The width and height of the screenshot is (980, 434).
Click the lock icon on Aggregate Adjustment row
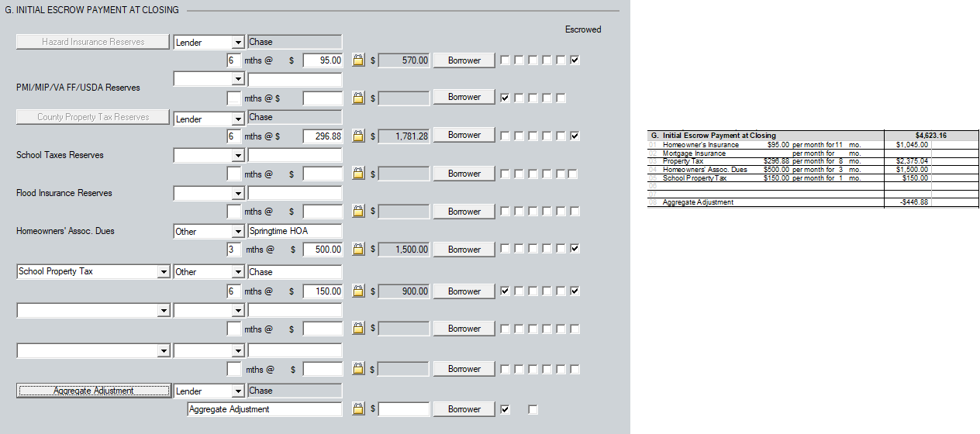point(358,408)
